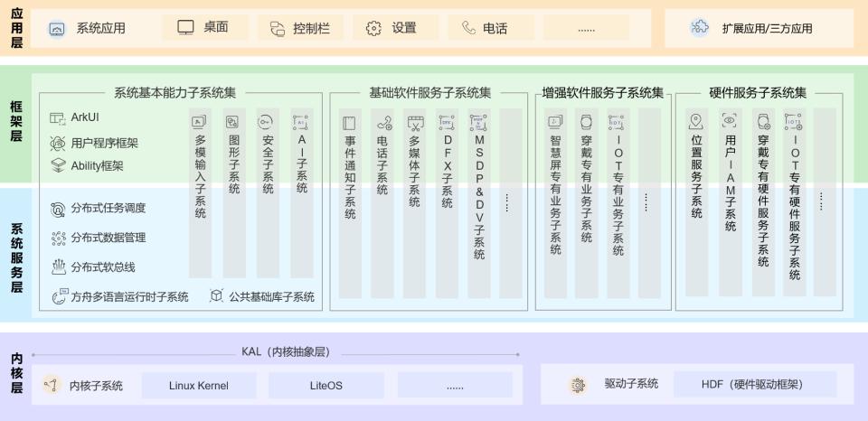
Task: Click the Linux Kernel box
Action: point(199,386)
